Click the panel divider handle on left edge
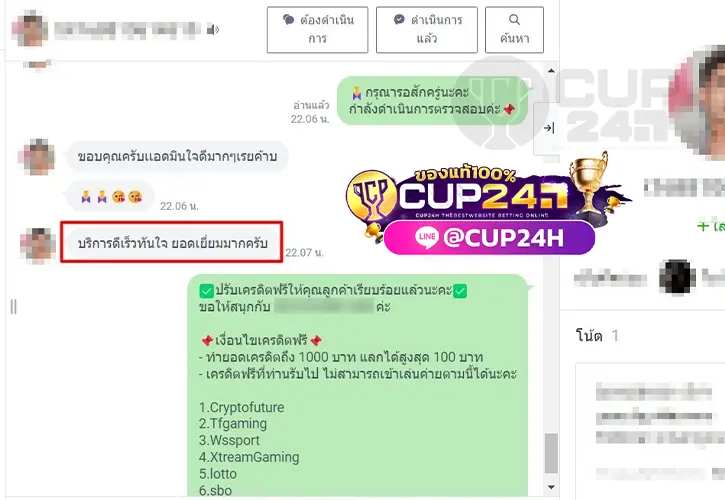The image size is (725, 500). tap(13, 306)
